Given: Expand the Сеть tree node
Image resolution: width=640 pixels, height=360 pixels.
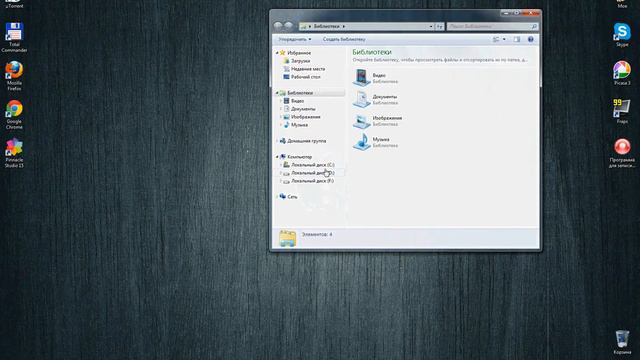Looking at the screenshot, I should 277,197.
